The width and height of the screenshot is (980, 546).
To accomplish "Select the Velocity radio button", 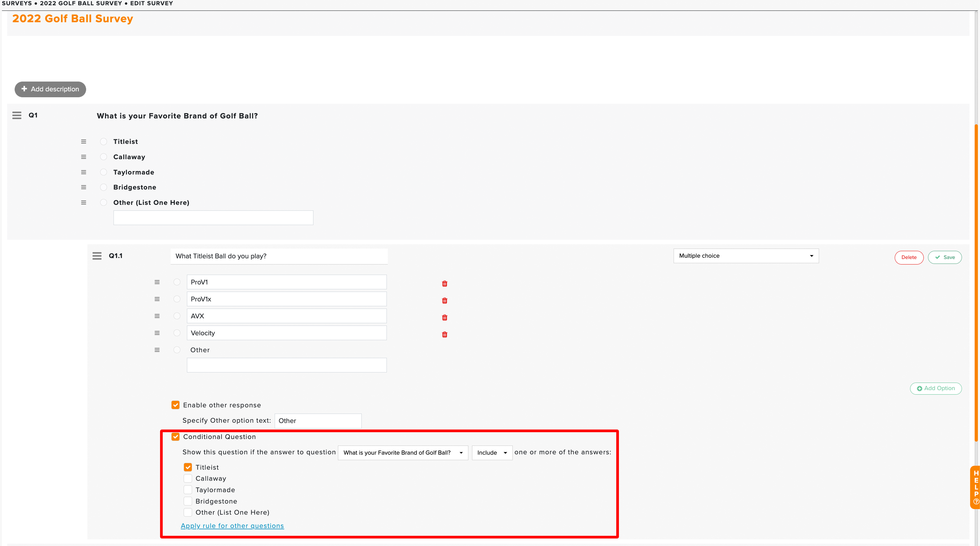I will point(177,333).
